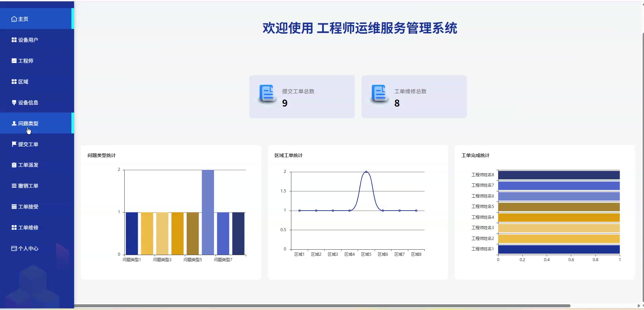Click the right arrow of the horizontal scrollbar
The image size is (644, 310).
click(x=639, y=306)
